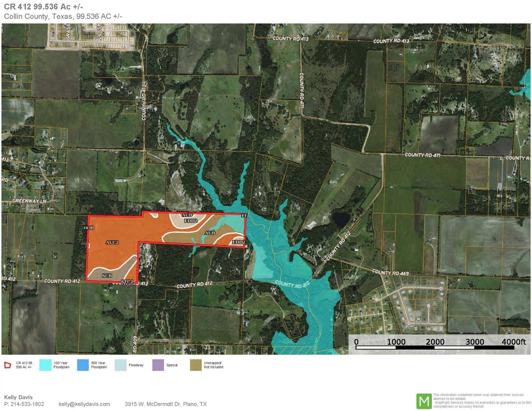Click the Greenway Ln road label

click(x=29, y=201)
